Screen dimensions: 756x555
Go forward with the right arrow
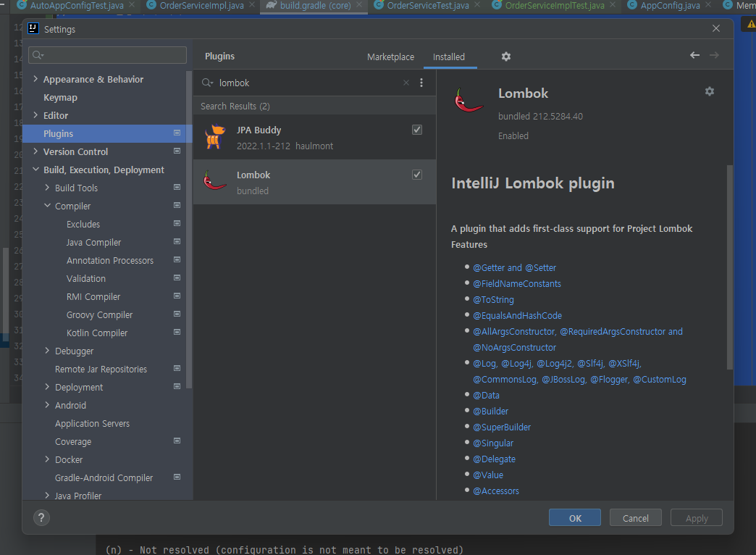[x=714, y=56]
